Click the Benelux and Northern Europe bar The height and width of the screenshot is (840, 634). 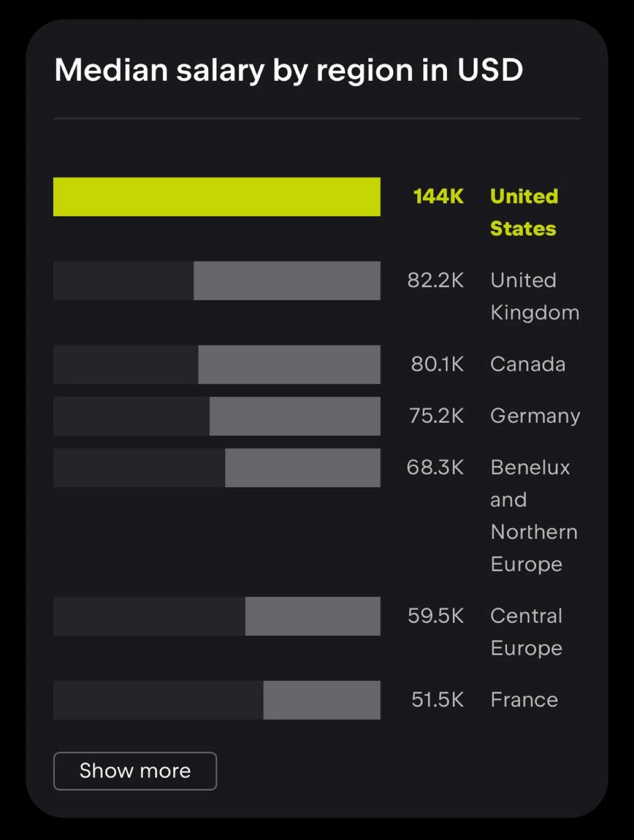(x=217, y=468)
